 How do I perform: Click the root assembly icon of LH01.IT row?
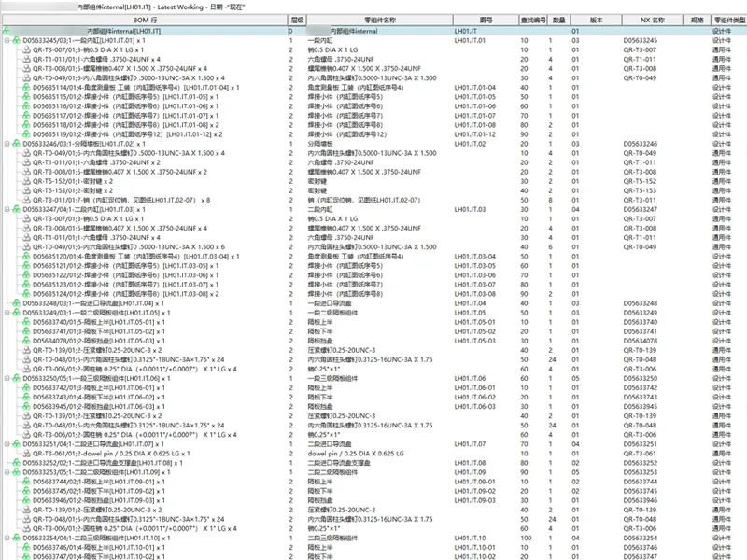pos(7,31)
